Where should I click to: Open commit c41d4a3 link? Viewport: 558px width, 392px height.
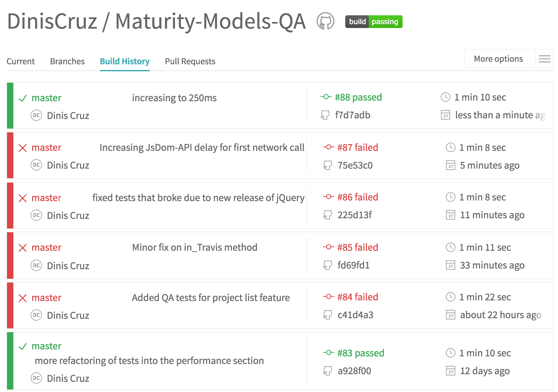pos(355,315)
